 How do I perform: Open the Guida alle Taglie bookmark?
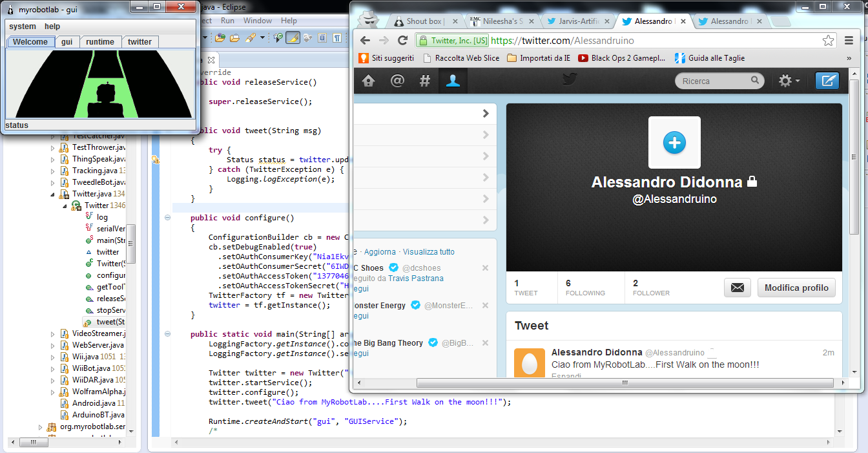tap(709, 58)
